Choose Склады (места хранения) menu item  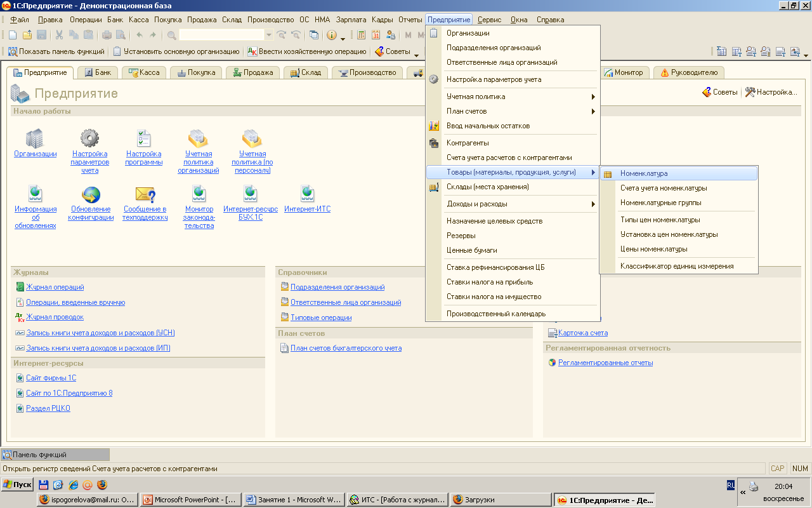click(513, 187)
